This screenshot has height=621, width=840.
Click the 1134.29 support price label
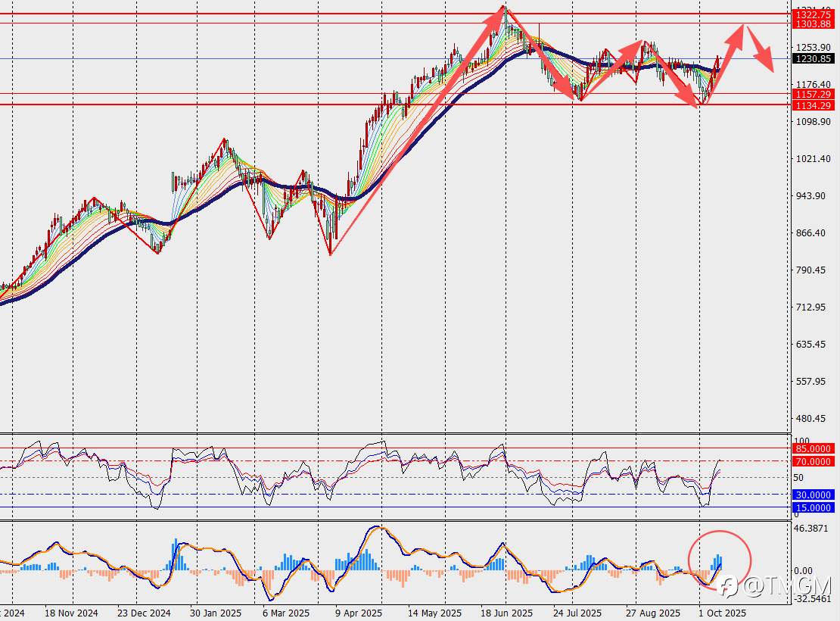pos(814,105)
